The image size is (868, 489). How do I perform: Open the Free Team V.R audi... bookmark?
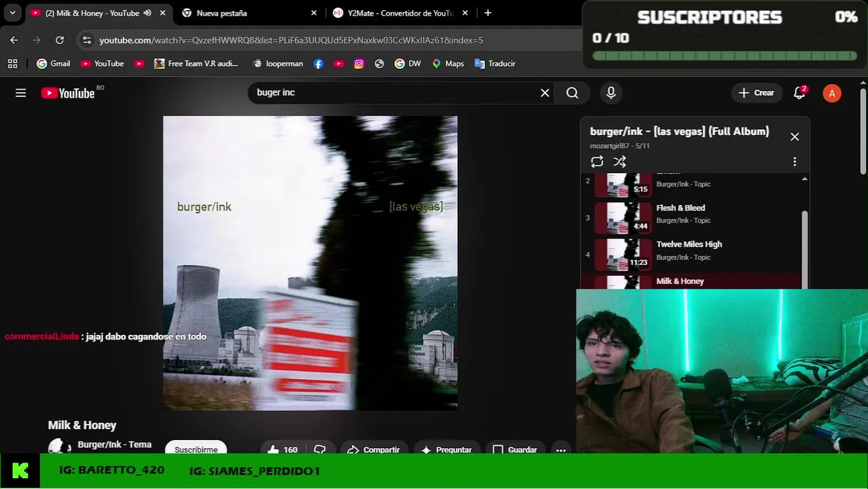pos(196,63)
